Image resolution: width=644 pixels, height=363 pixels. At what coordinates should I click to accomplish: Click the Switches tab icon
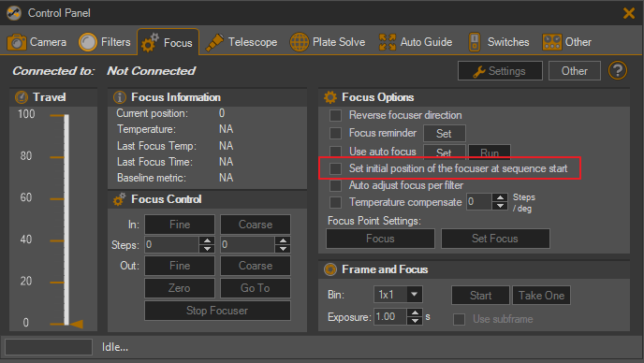point(475,42)
